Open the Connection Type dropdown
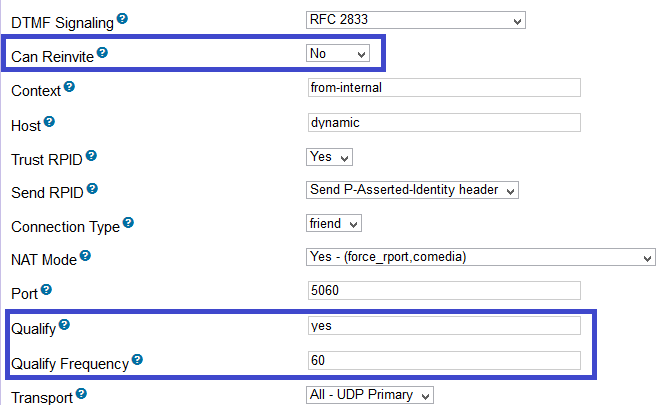663x405 pixels. 334,224
